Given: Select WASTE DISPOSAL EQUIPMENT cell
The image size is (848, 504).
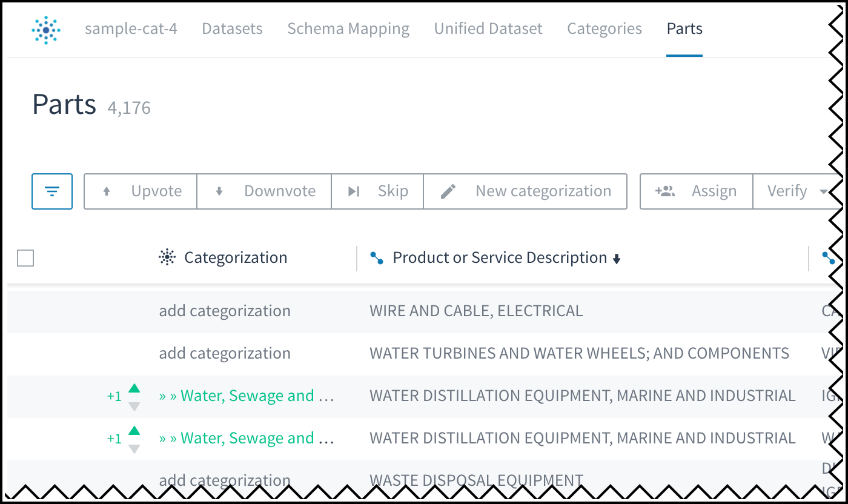Looking at the screenshot, I should (x=476, y=480).
